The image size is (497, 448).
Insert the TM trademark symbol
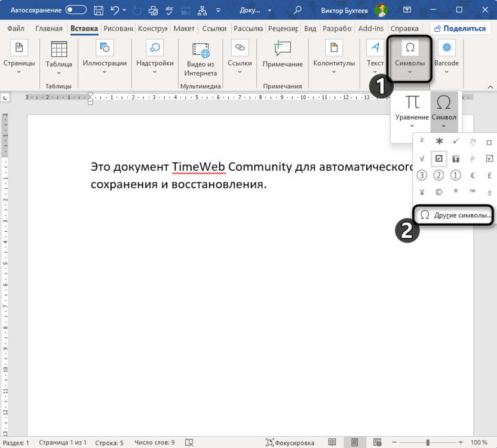[x=473, y=191]
